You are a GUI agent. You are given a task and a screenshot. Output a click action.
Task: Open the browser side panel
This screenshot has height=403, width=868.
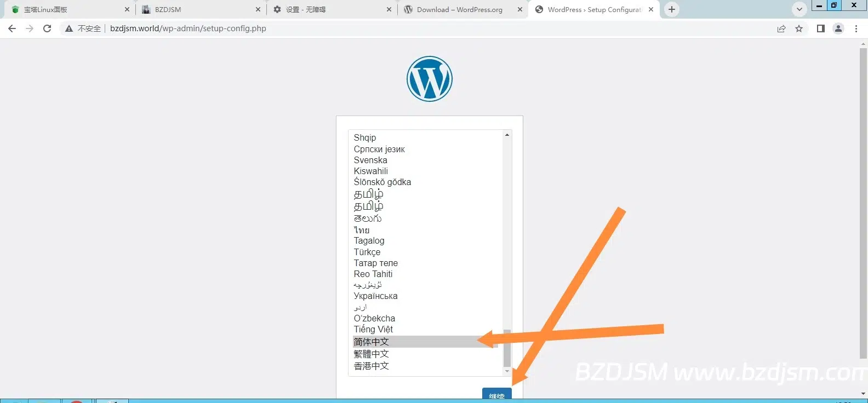[820, 28]
